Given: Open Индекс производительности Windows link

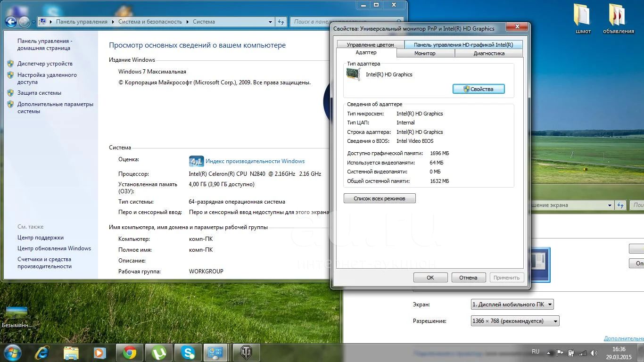Looking at the screenshot, I should [255, 161].
